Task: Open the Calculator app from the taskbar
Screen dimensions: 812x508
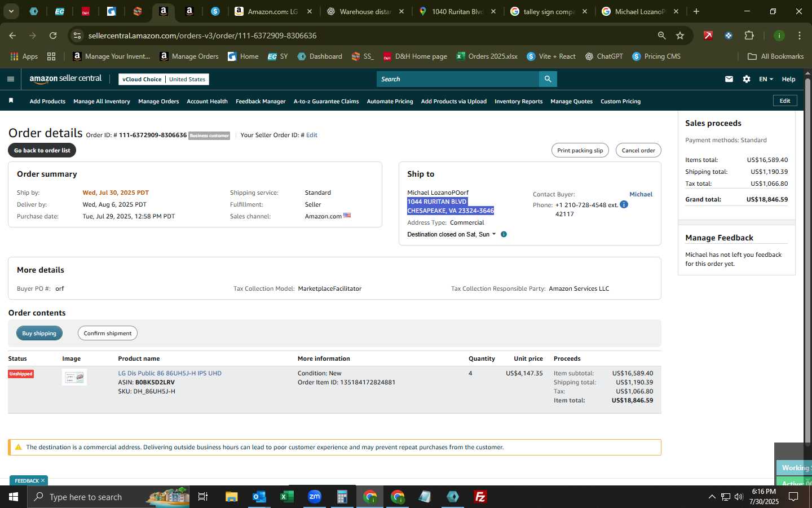Action: point(342,497)
